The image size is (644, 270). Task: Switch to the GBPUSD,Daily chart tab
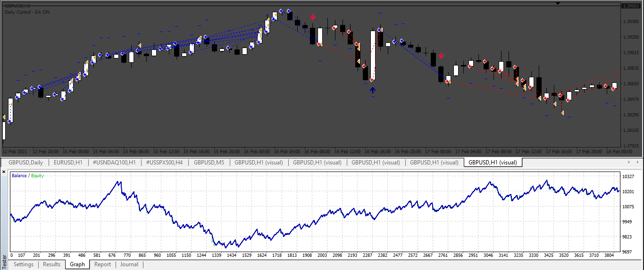(x=25, y=163)
